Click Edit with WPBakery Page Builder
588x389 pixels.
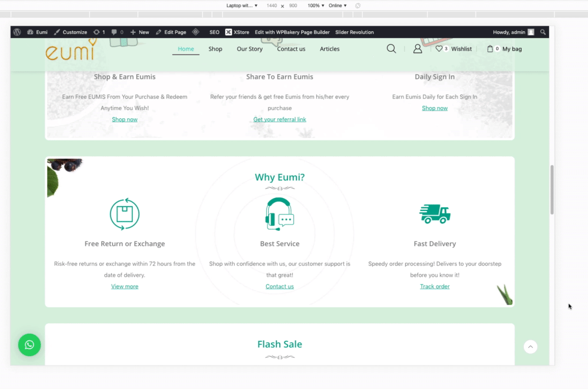[x=292, y=32]
